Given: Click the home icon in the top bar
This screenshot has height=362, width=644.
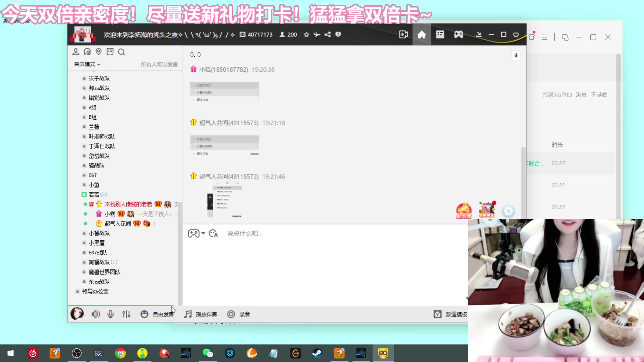Looking at the screenshot, I should 422,35.
